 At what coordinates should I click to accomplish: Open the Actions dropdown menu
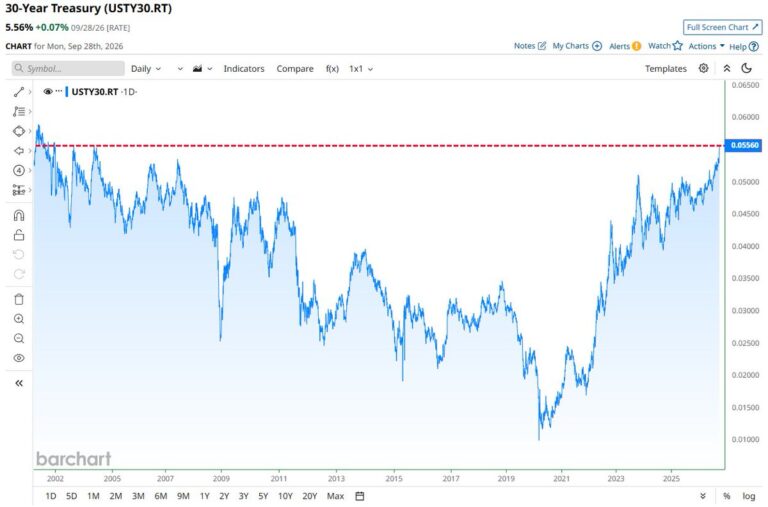pos(706,46)
